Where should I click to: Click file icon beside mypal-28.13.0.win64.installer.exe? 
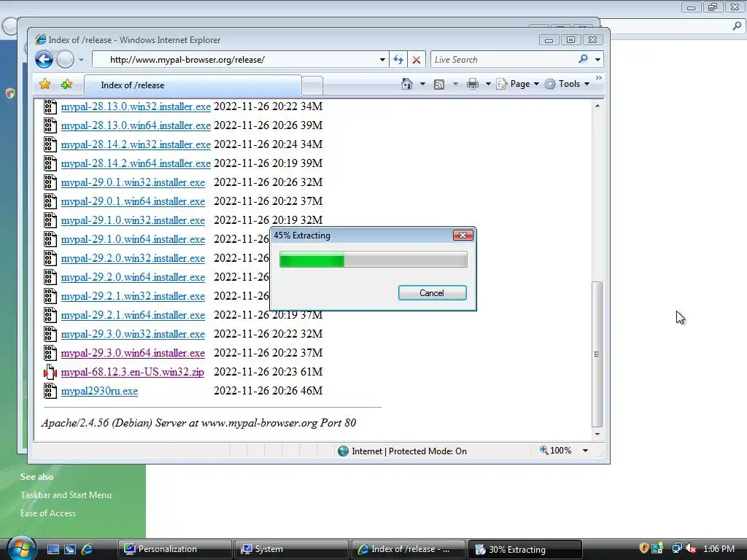(50, 125)
